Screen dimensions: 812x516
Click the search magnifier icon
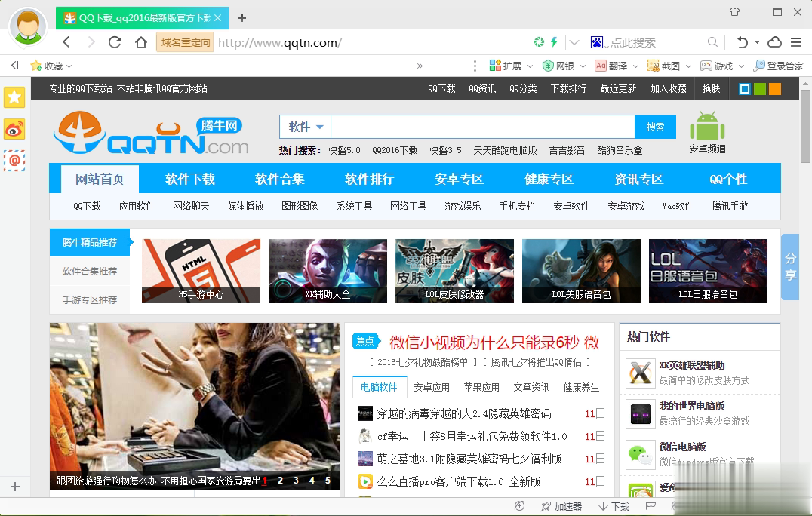tap(712, 42)
